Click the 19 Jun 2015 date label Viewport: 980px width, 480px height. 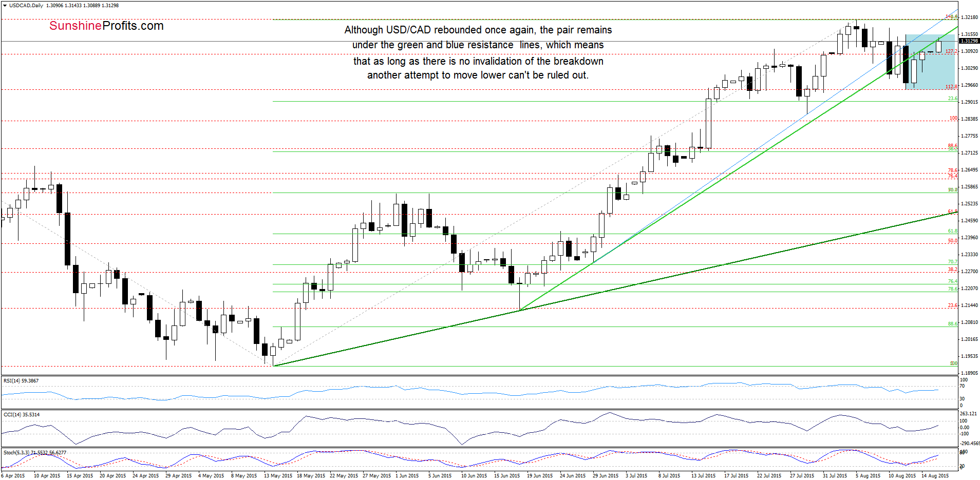pyautogui.click(x=540, y=476)
